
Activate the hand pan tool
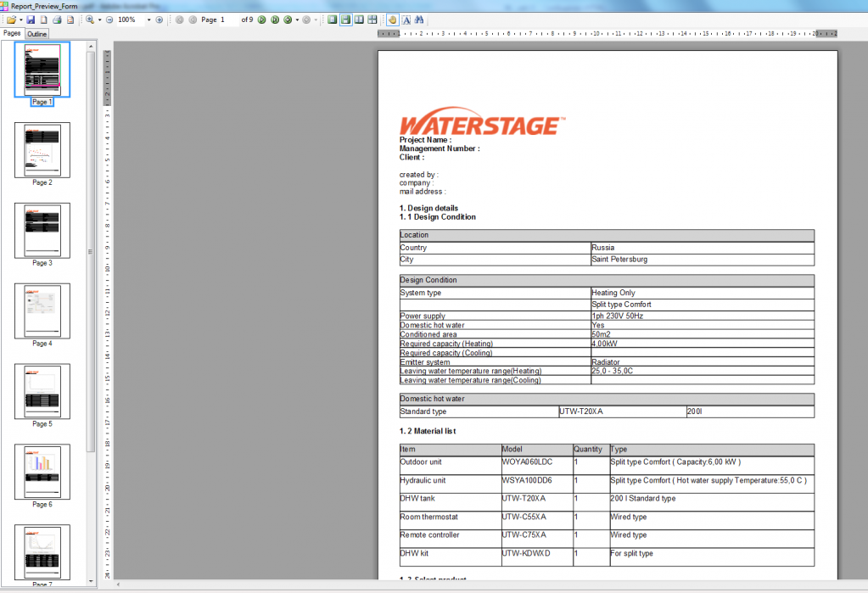(x=392, y=20)
